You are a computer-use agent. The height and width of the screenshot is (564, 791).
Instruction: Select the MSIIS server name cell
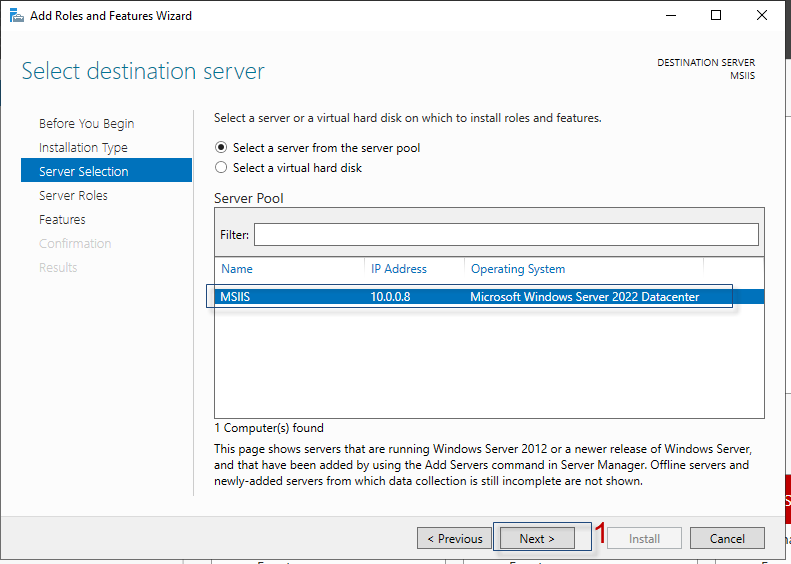(235, 297)
